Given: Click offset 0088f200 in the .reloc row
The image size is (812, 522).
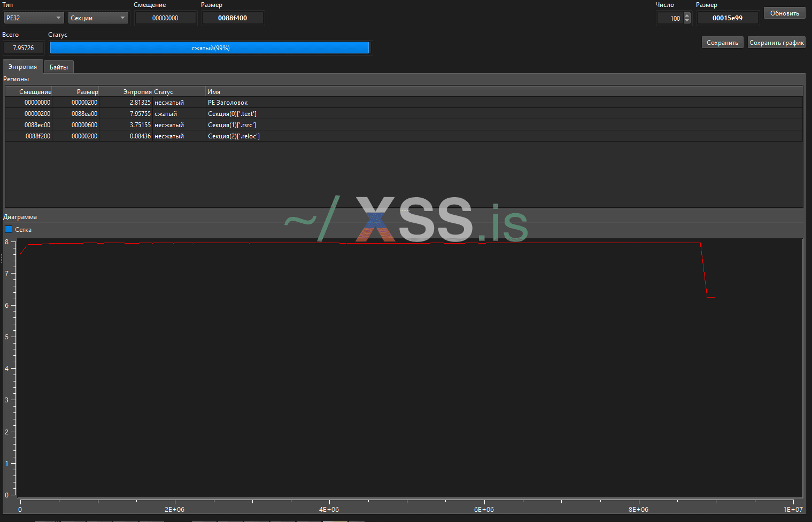Looking at the screenshot, I should coord(38,136).
